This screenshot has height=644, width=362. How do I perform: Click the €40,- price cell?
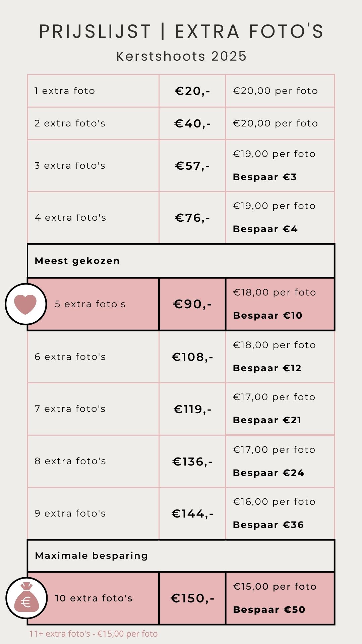192,124
